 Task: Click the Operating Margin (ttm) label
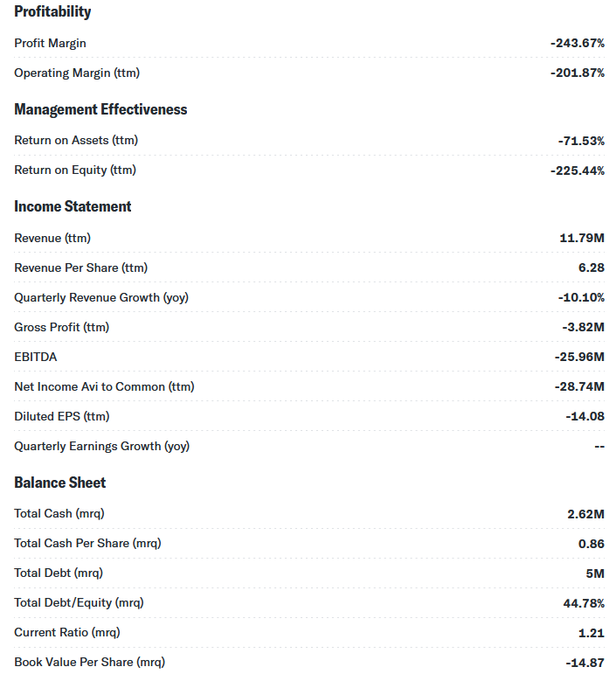[x=77, y=73]
